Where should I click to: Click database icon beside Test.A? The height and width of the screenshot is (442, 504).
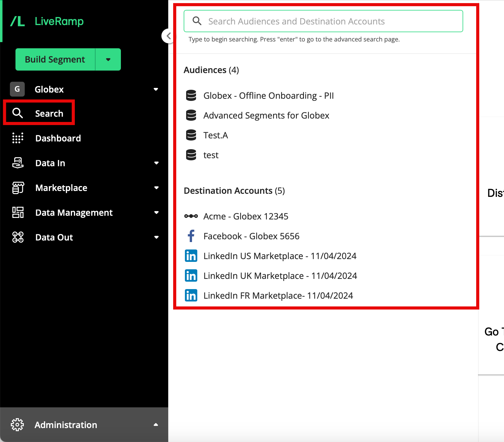[191, 135]
